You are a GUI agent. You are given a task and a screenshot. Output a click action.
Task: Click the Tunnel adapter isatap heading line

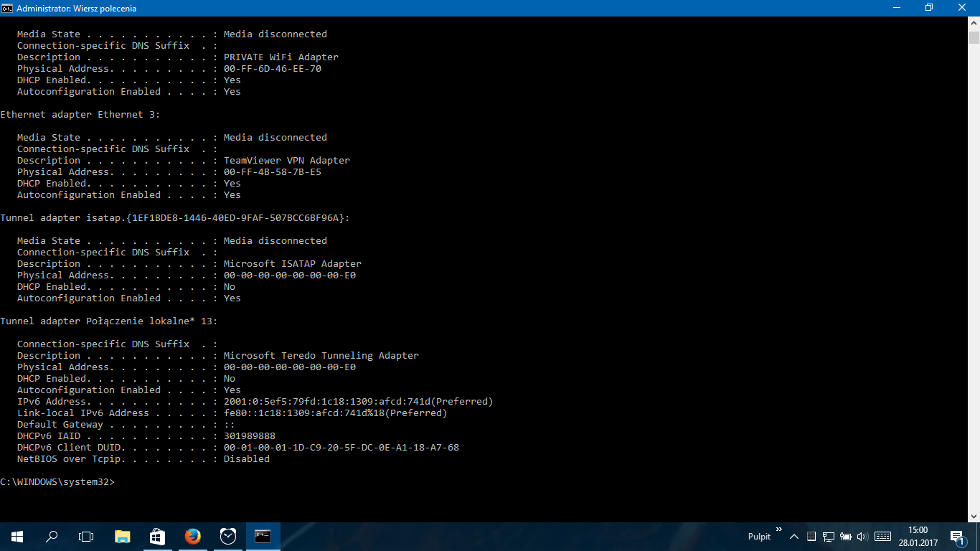175,218
